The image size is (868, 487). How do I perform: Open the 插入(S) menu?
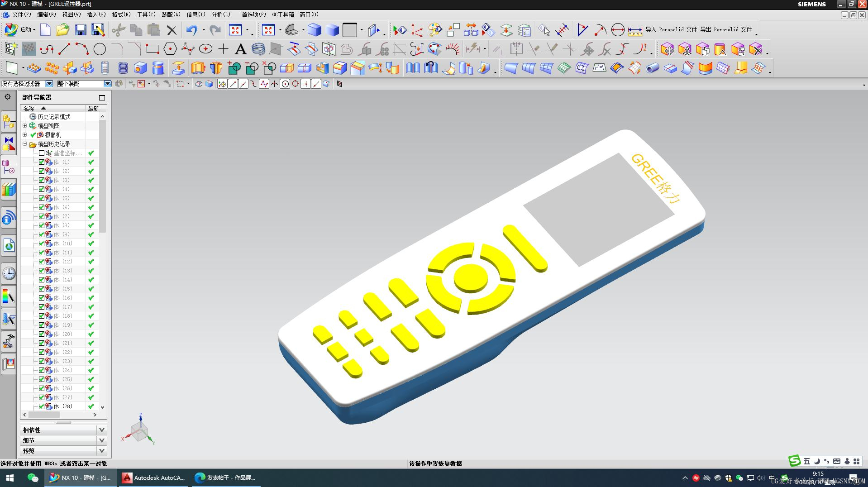(96, 14)
